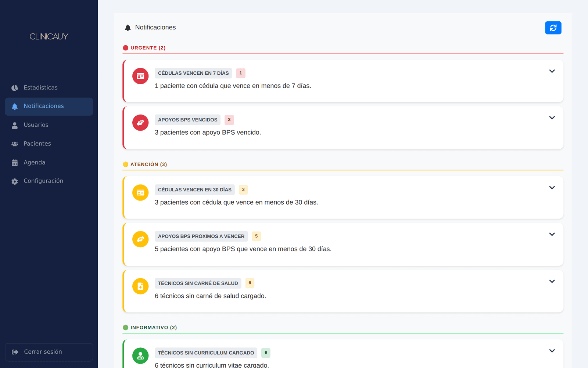Viewport: 588px width, 368px height.
Task: Select Notificaciones in the sidebar
Action: coord(49,106)
